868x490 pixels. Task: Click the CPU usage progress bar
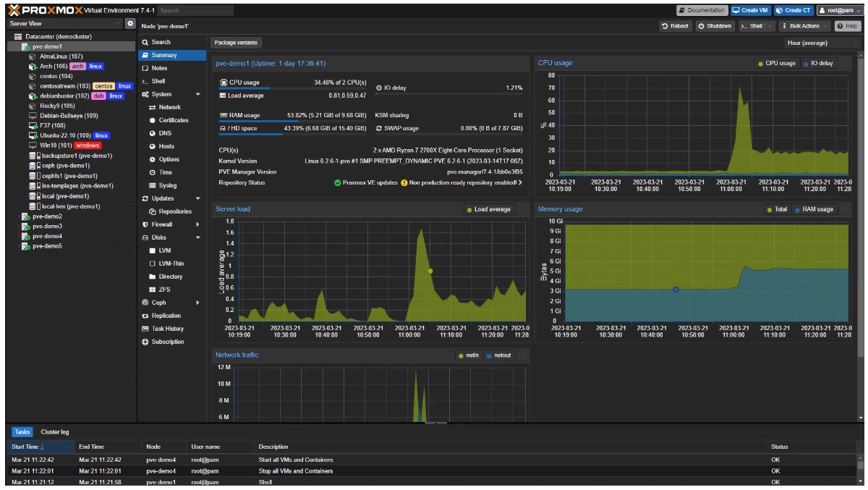[293, 89]
